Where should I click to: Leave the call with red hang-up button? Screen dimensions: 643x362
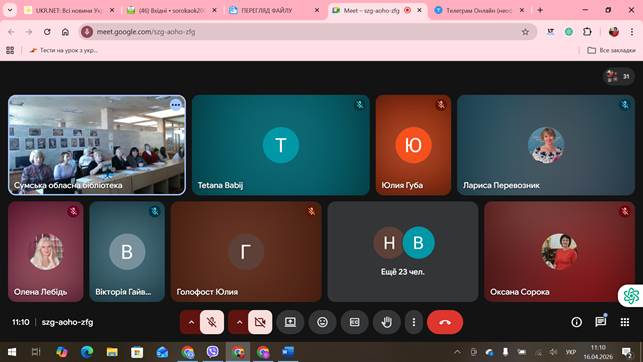pyautogui.click(x=445, y=322)
